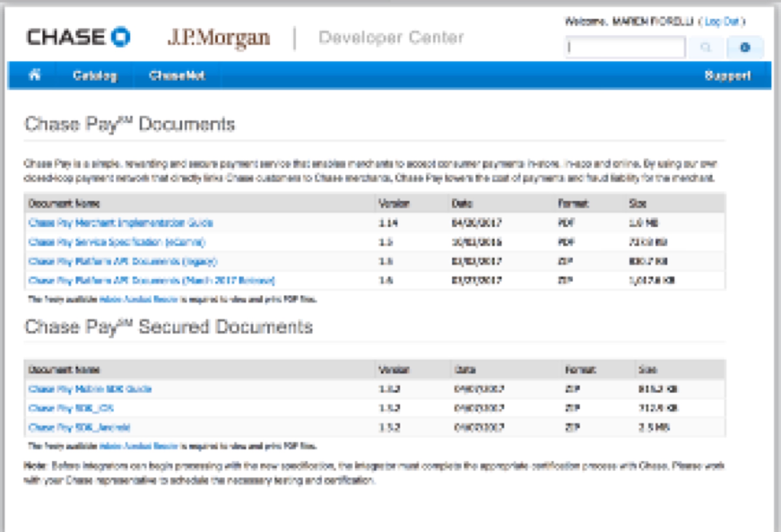Click Adobe Acrobat Reader link under first table
The width and height of the screenshot is (781, 532).
pos(138,299)
